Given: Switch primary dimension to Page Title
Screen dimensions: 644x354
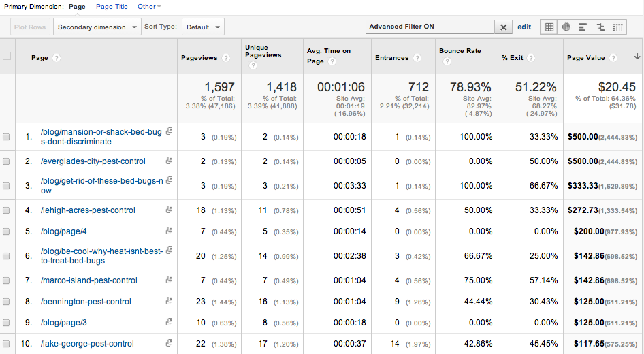Looking at the screenshot, I should click(112, 7).
